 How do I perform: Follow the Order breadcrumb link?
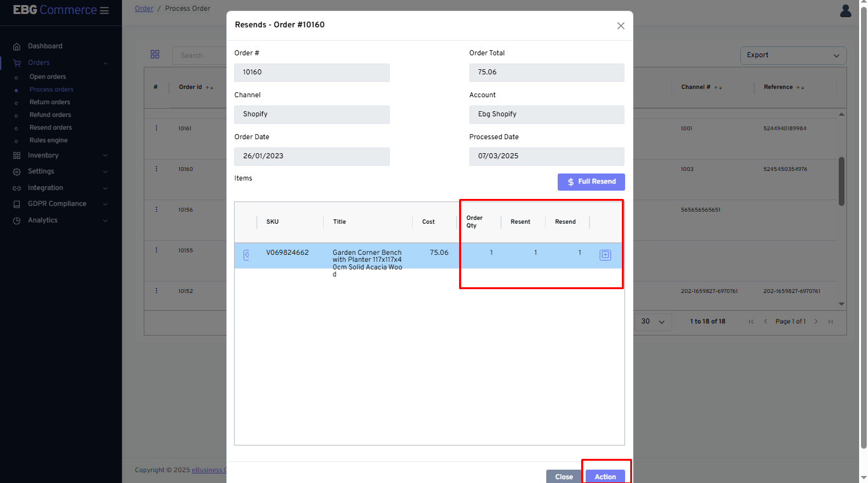pyautogui.click(x=144, y=8)
